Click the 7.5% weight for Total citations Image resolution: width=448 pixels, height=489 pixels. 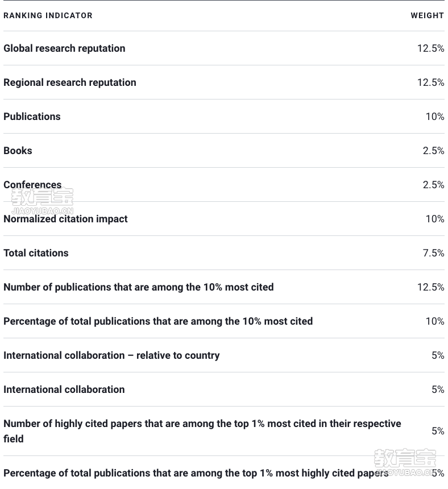433,253
